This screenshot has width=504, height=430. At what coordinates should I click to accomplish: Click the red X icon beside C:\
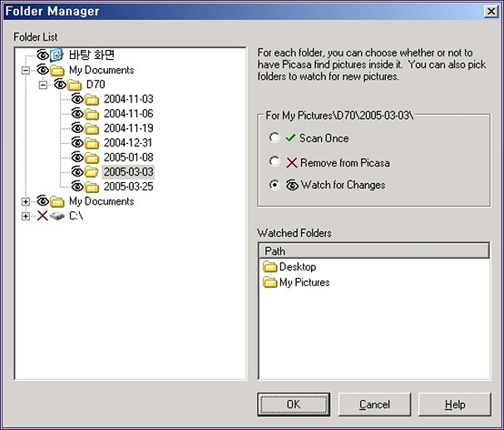tap(42, 216)
